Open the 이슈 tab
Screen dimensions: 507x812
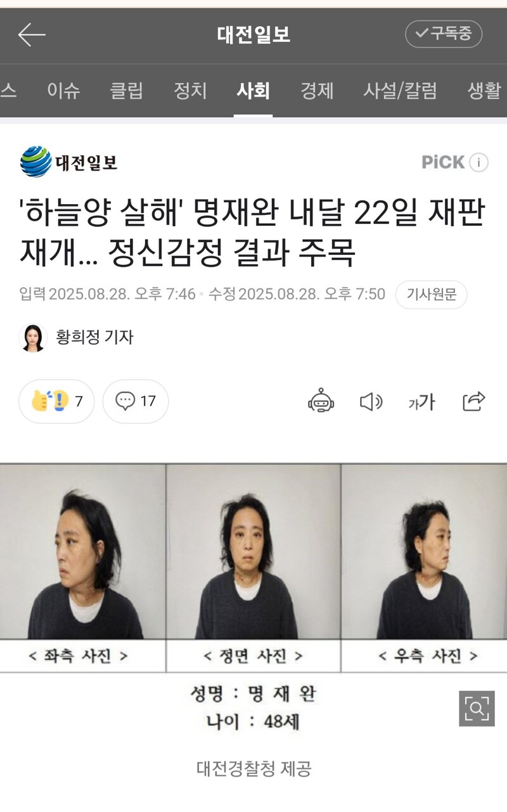pyautogui.click(x=63, y=91)
